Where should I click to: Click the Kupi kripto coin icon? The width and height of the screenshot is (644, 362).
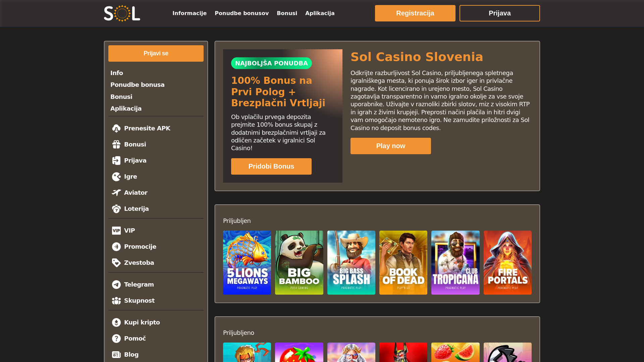point(116,322)
